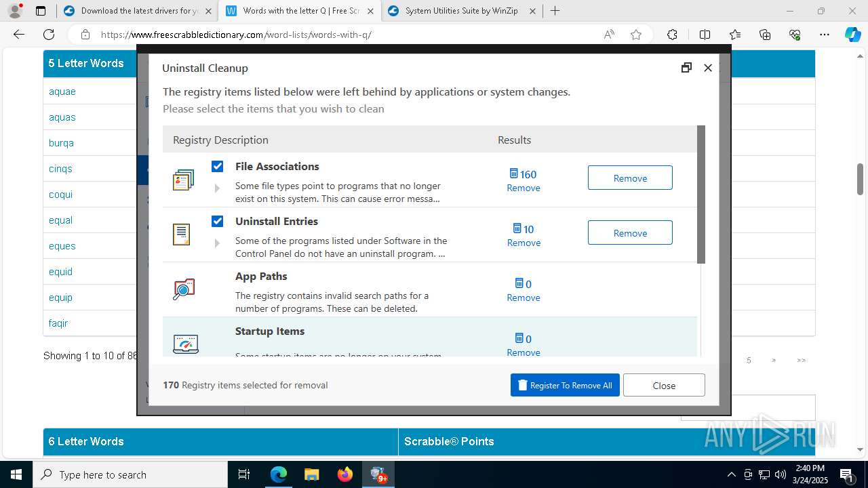This screenshot has width=868, height=488.
Task: Refresh the current page
Action: pyautogui.click(x=49, y=35)
